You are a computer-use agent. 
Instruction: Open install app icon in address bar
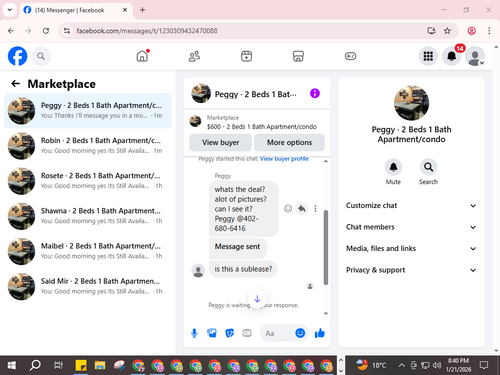click(431, 31)
